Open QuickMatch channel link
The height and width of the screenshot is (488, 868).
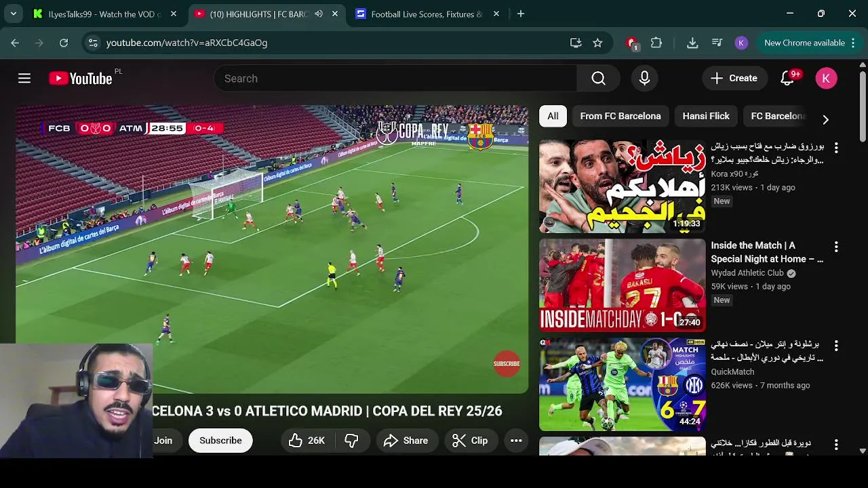732,372
